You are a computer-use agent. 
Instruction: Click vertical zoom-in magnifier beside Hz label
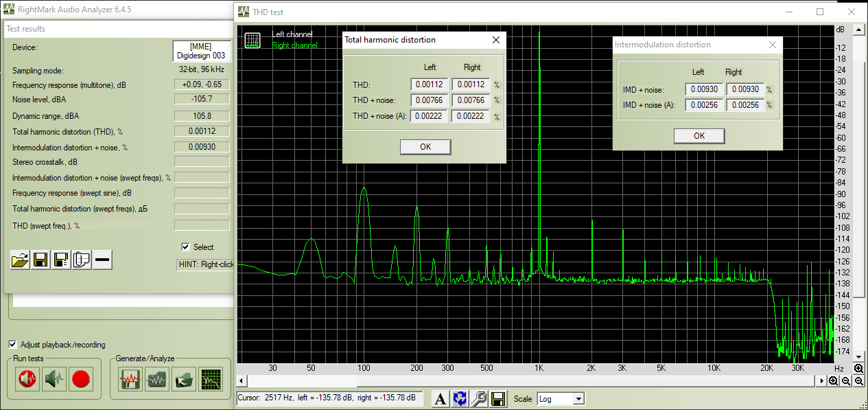point(858,369)
